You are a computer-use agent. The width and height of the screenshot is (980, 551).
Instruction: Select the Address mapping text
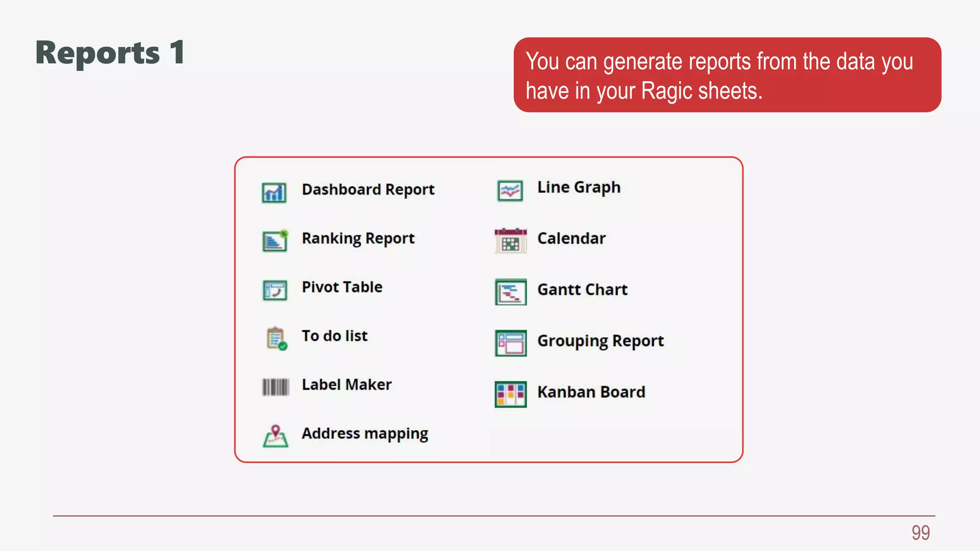[365, 434]
